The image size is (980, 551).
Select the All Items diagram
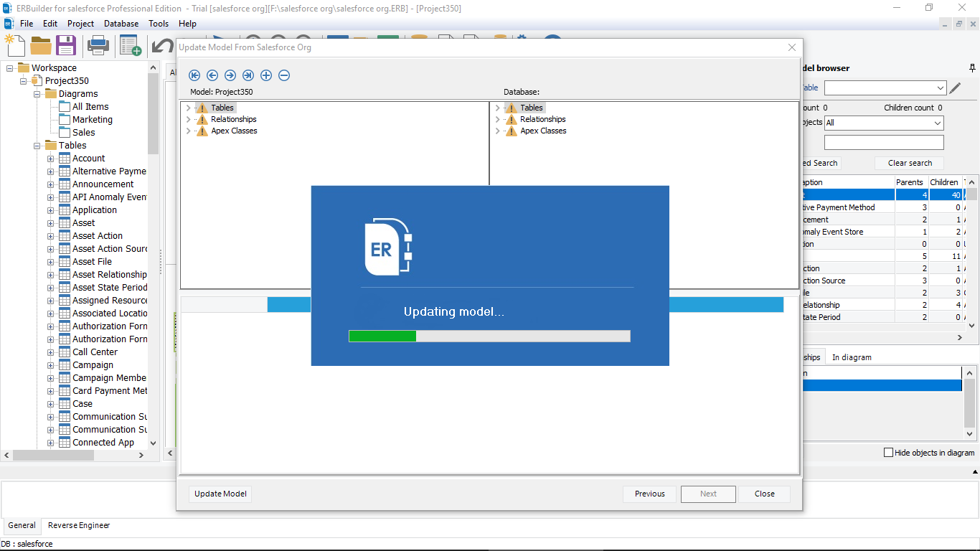[x=90, y=107]
